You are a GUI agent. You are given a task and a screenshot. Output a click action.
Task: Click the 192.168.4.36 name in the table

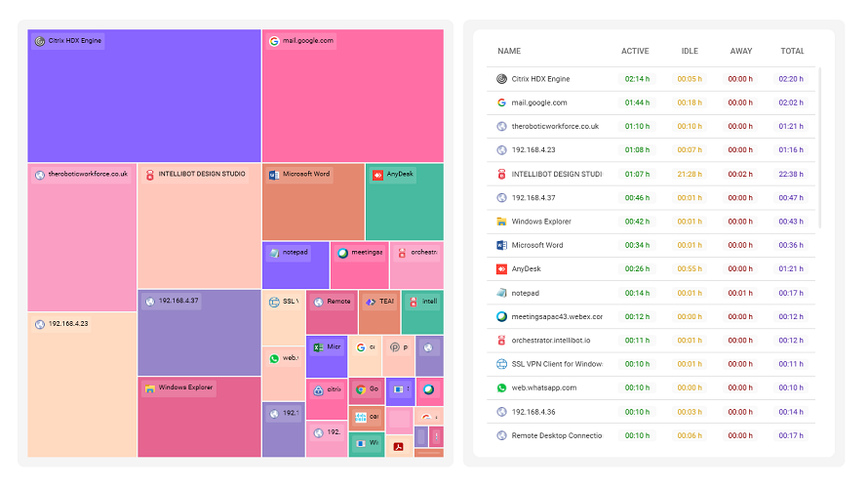coord(533,412)
